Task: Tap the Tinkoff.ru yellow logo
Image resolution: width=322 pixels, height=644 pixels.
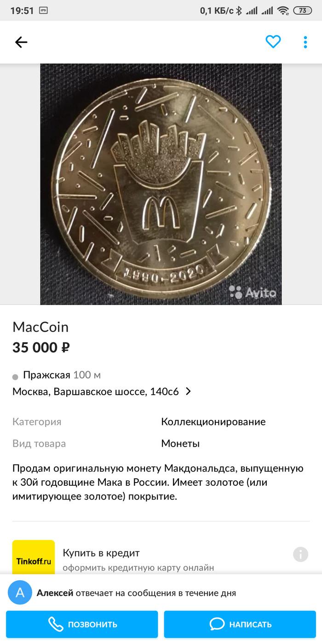Action: (34, 558)
